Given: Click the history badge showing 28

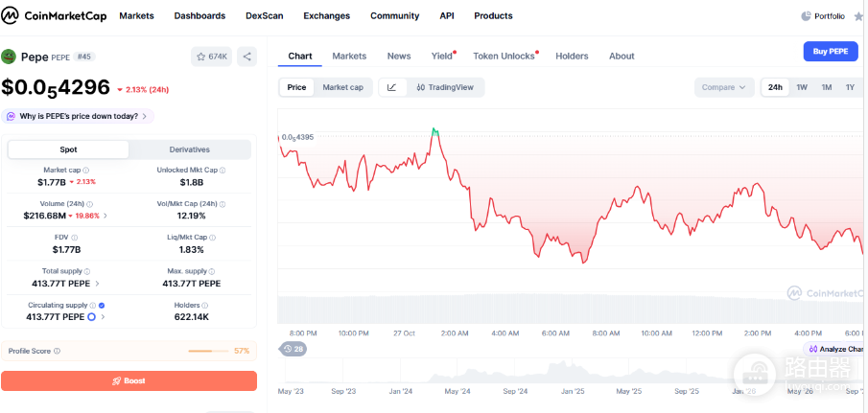Looking at the screenshot, I should [x=293, y=349].
